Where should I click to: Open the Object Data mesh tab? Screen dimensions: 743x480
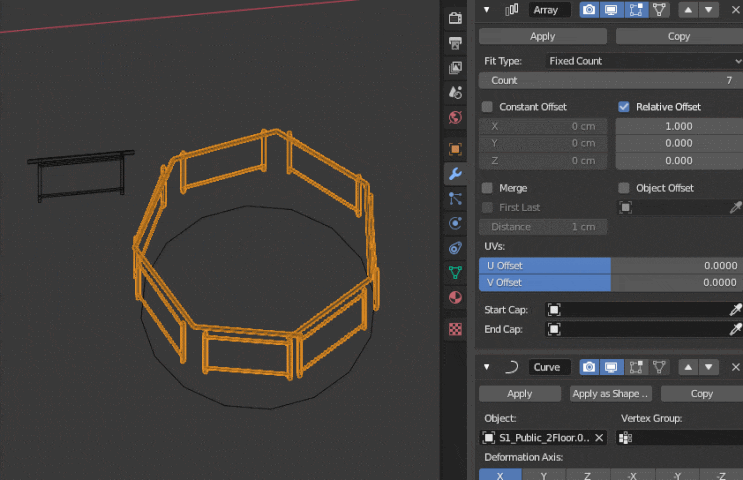[455, 272]
